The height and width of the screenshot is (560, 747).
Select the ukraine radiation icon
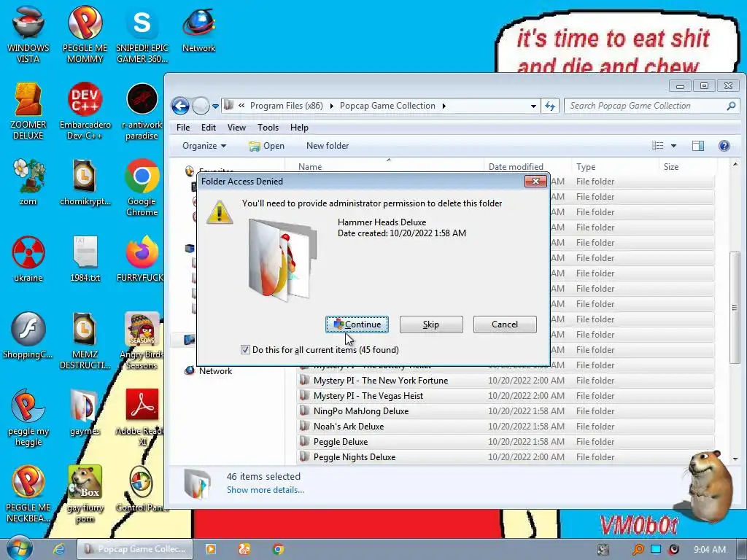pos(28,259)
